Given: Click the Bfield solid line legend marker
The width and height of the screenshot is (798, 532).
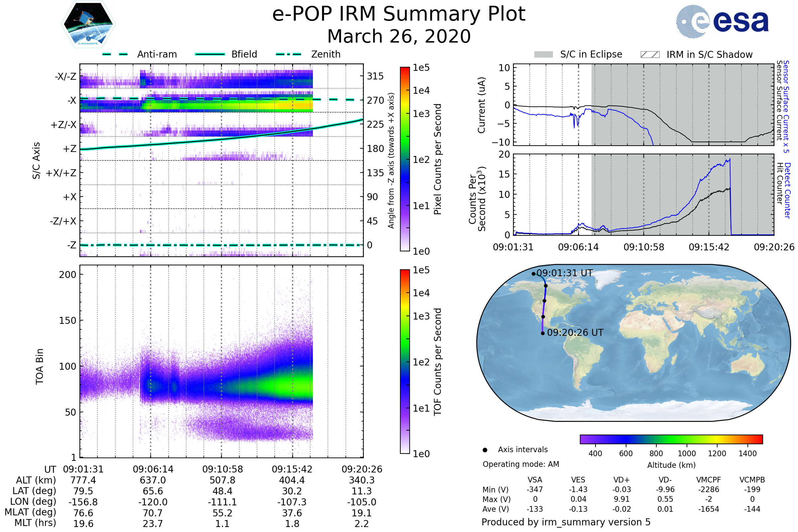Looking at the screenshot, I should point(210,54).
